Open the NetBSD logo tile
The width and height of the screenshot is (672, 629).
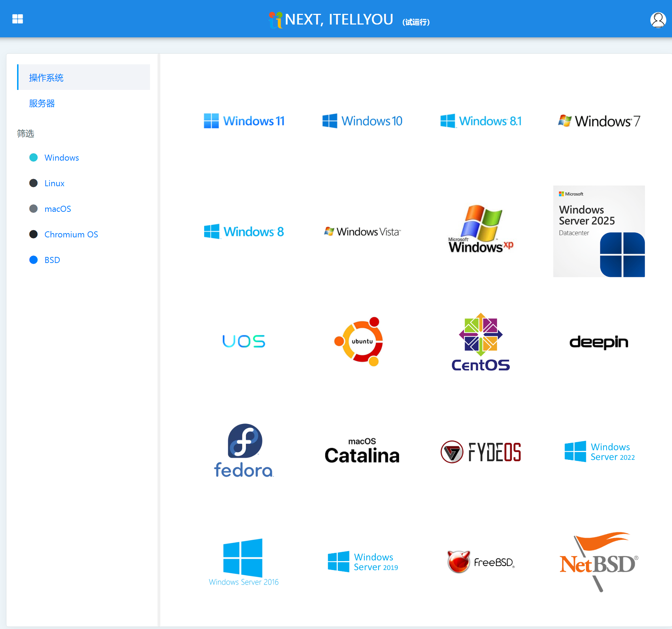tap(599, 562)
